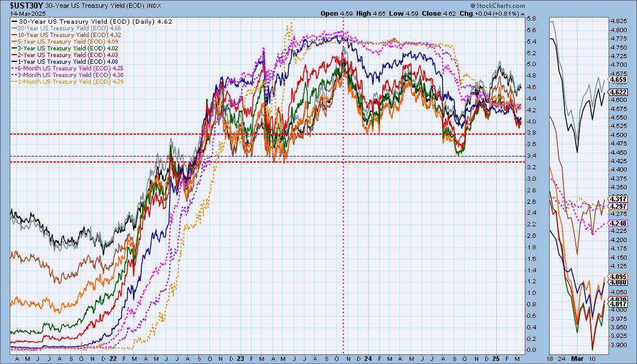Image resolution: width=637 pixels, height=364 pixels.
Task: Click the 5.8 label on main y-axis
Action: click(x=531, y=19)
